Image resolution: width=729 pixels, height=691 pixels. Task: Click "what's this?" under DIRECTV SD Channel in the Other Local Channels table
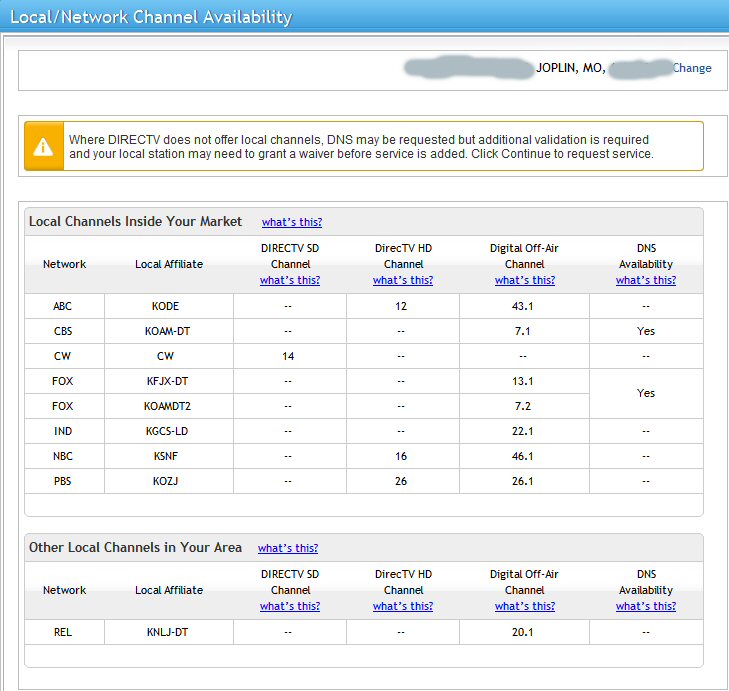coord(290,606)
